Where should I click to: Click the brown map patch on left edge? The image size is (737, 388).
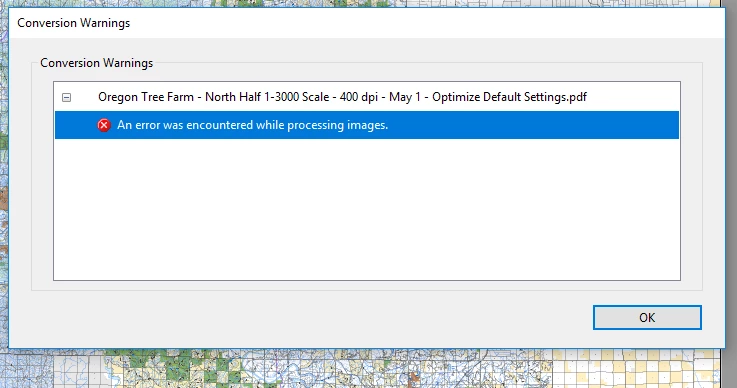pos(4,198)
